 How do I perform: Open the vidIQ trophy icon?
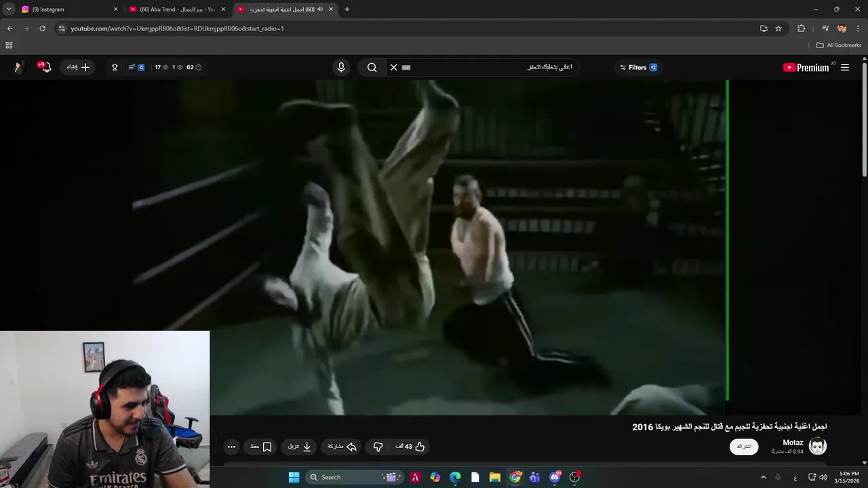[115, 67]
